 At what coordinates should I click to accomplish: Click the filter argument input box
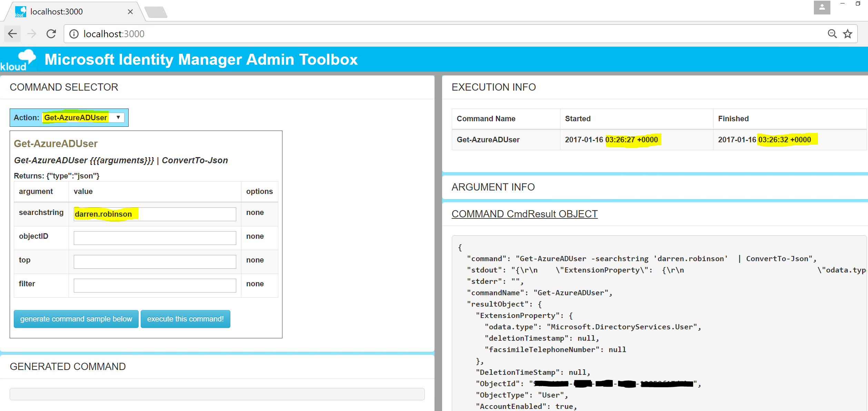pyautogui.click(x=154, y=285)
